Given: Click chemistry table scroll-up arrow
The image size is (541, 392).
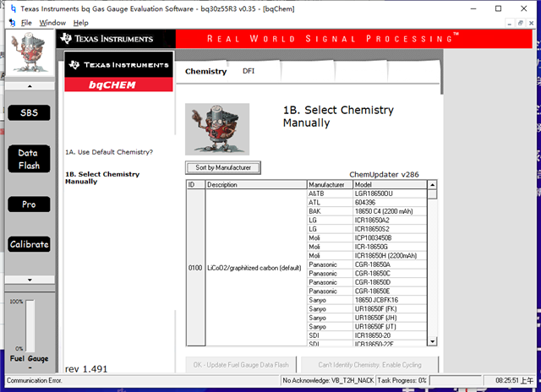Looking at the screenshot, I should tap(432, 185).
